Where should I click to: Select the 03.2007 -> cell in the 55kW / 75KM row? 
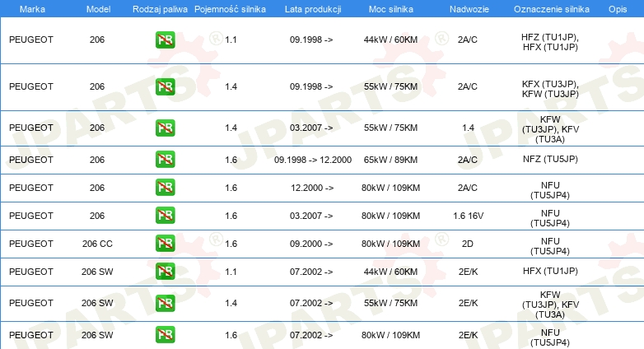(311, 128)
